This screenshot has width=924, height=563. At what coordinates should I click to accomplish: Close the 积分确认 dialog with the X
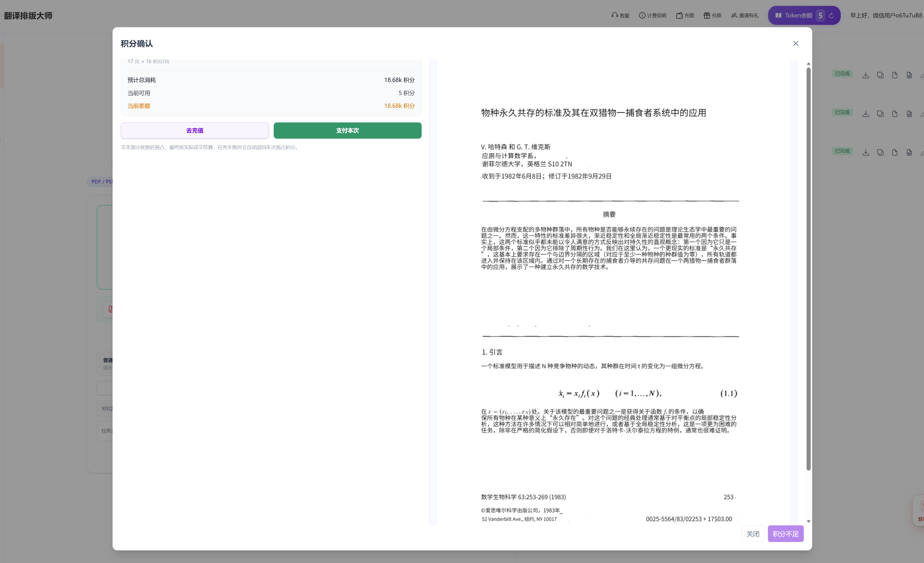pyautogui.click(x=795, y=44)
